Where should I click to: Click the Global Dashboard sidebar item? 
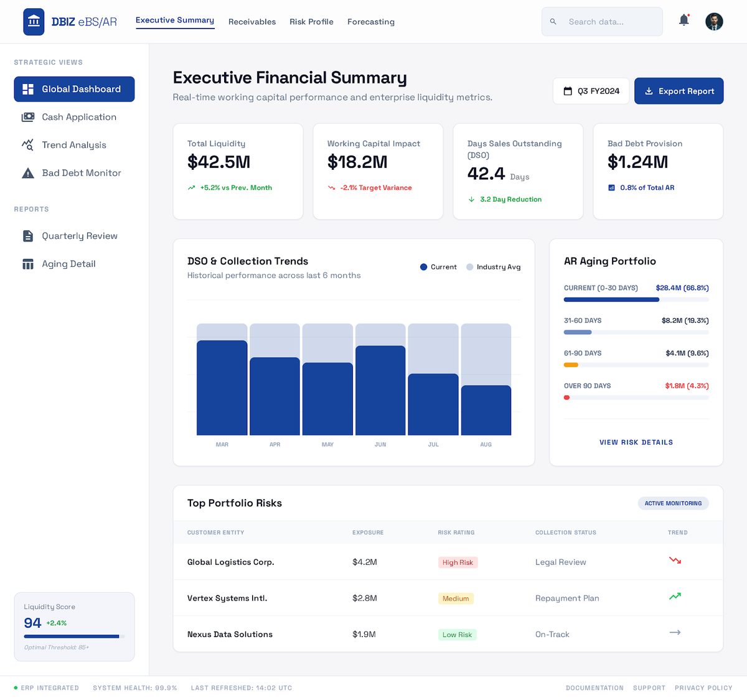(74, 89)
